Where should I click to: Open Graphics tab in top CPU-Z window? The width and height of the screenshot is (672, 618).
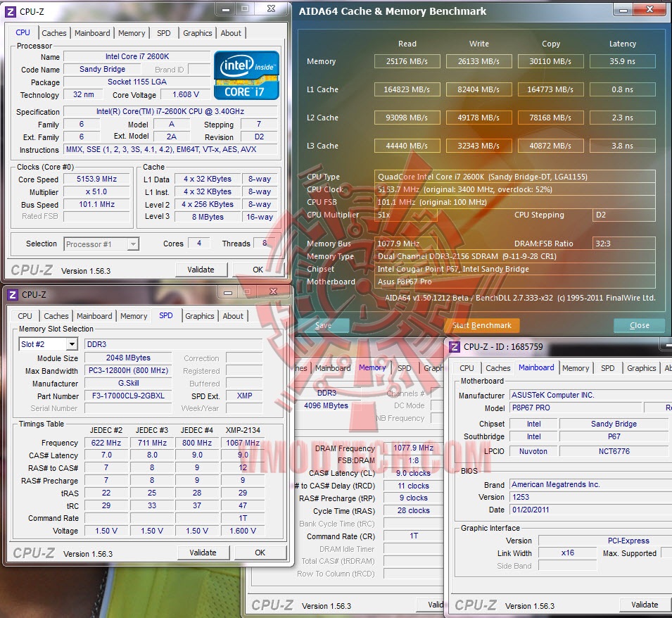(x=198, y=33)
